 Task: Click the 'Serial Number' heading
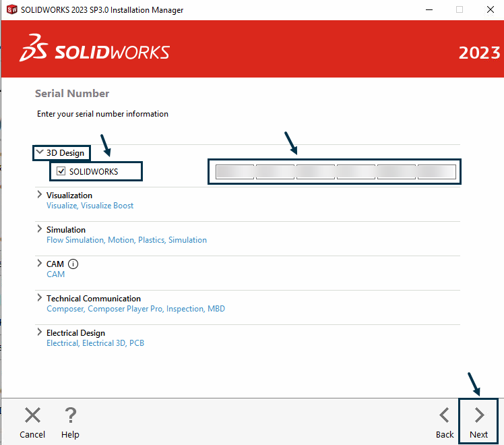(x=72, y=94)
